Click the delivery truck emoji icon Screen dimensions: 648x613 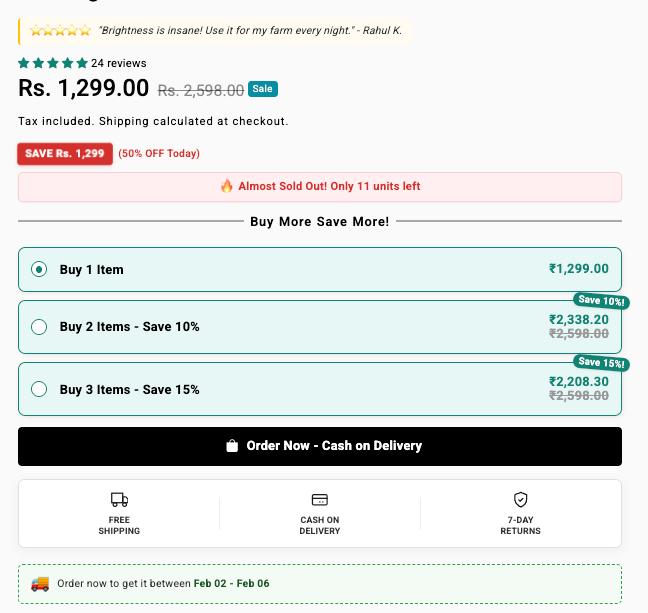pyautogui.click(x=40, y=583)
